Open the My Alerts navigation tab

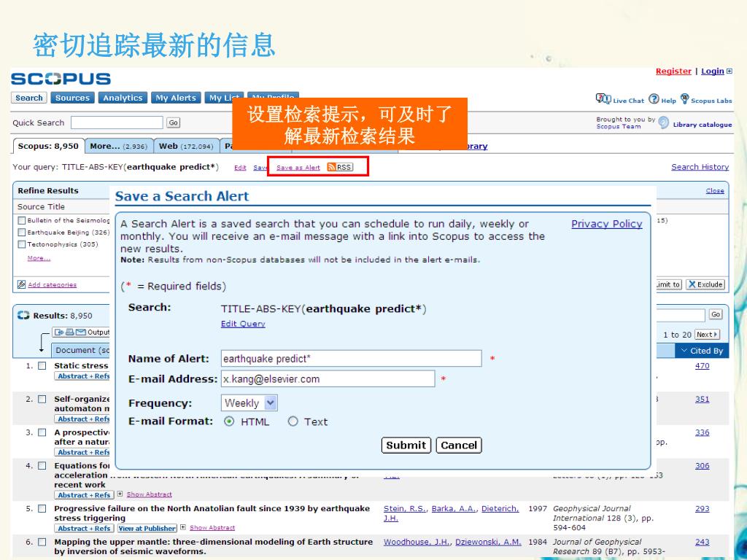click(177, 98)
